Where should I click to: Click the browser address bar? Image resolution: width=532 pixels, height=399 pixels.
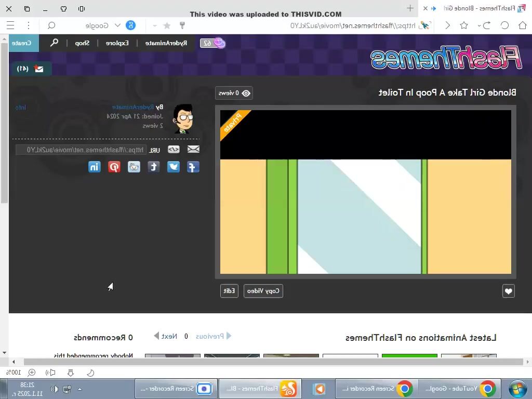(353, 26)
